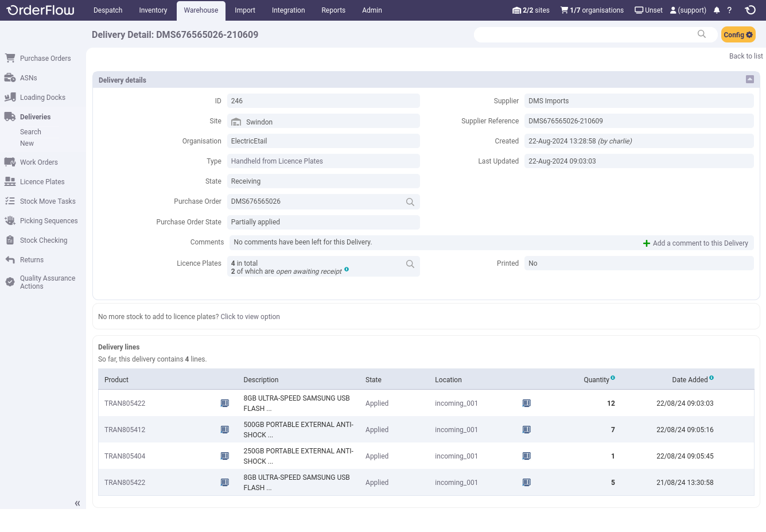The image size is (766, 532).
Task: Collapse the left sidebar with double chevron
Action: click(x=77, y=503)
